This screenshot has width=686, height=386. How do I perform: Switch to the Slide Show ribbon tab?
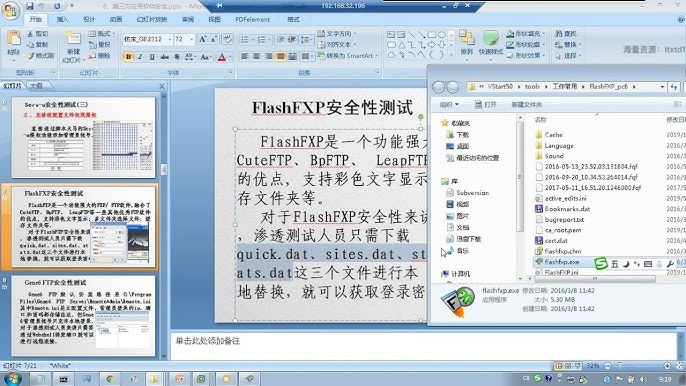(152, 19)
